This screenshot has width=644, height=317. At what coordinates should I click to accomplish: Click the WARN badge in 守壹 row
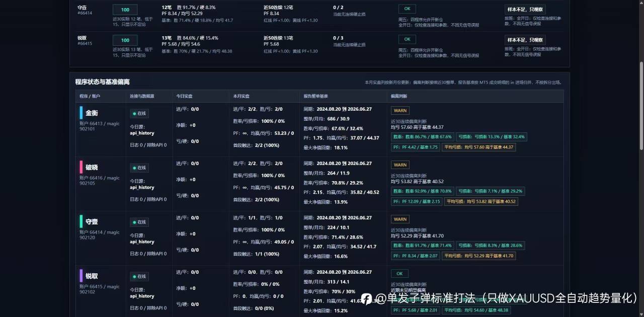(400, 219)
